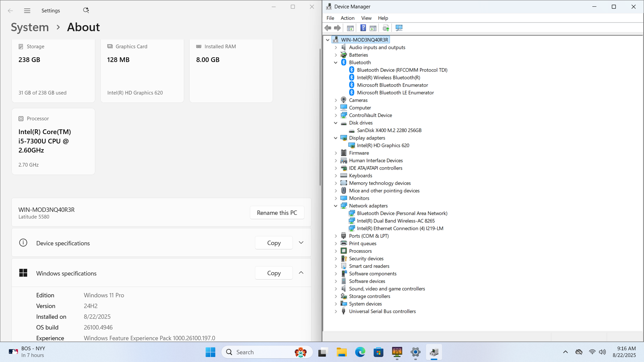Click the Settings gear icon on taskbar
The width and height of the screenshot is (644, 362).
tap(415, 352)
